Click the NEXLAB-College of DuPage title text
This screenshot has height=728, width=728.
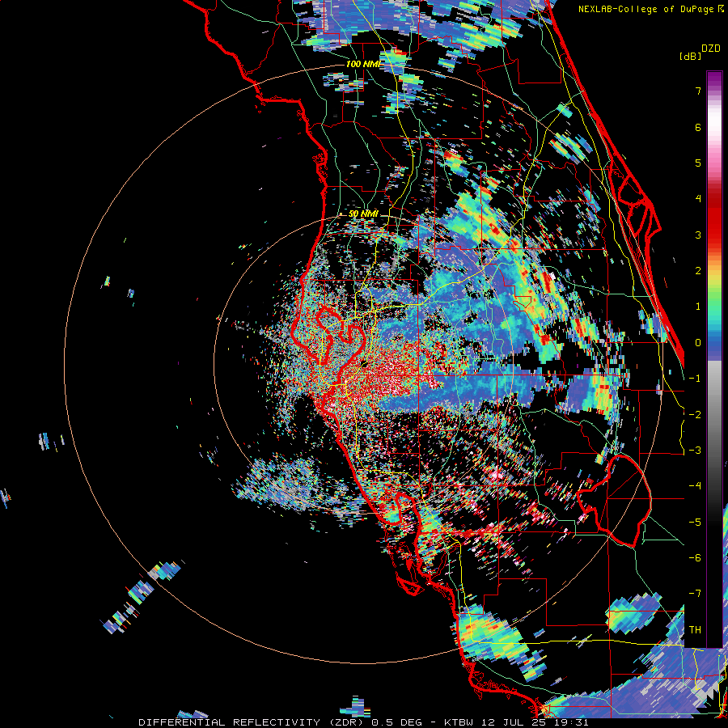pyautogui.click(x=648, y=9)
